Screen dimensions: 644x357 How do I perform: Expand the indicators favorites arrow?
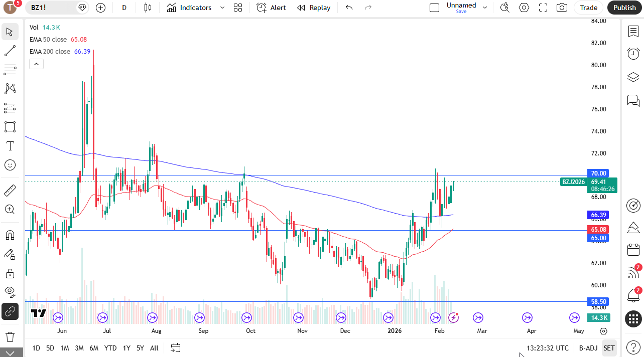(222, 8)
